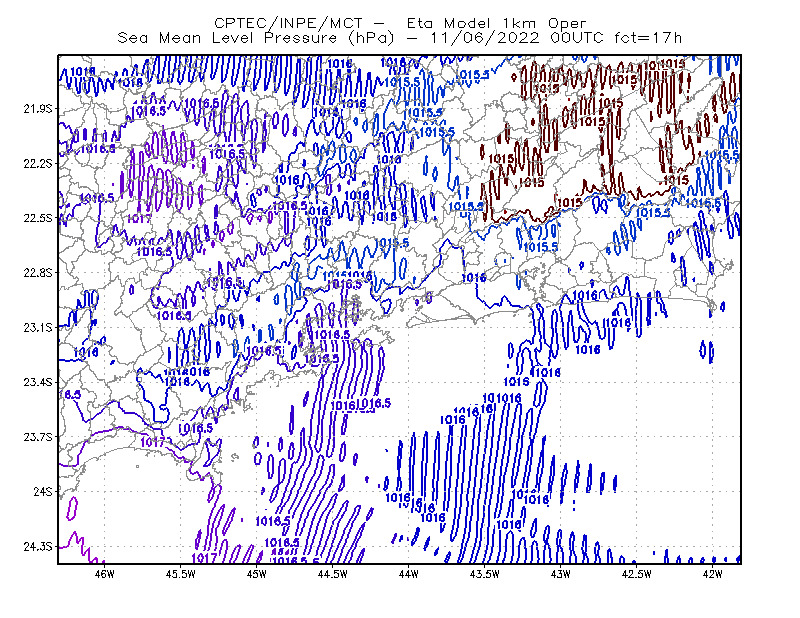Click the 24.3S latitude axis label
Image resolution: width=800 pixels, height=618 pixels.
pyautogui.click(x=38, y=546)
